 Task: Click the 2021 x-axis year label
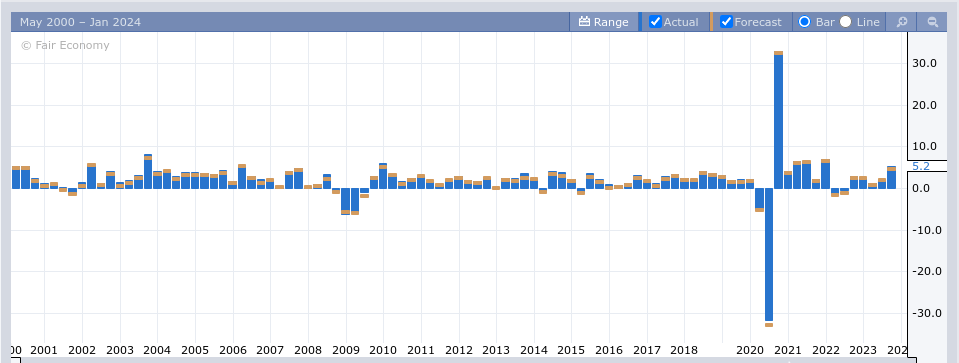(788, 351)
